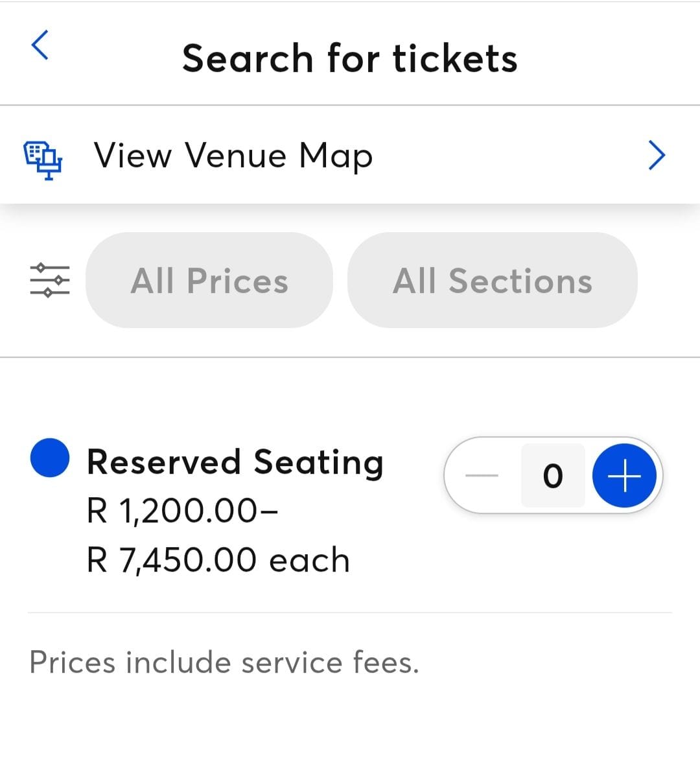Open the All Prices filter
This screenshot has width=700, height=783.
tap(209, 281)
